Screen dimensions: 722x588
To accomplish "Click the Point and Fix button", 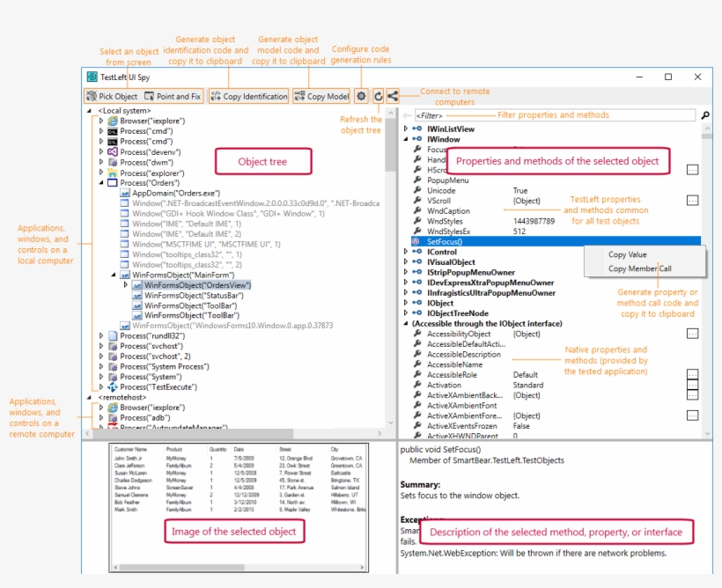I will tap(173, 96).
